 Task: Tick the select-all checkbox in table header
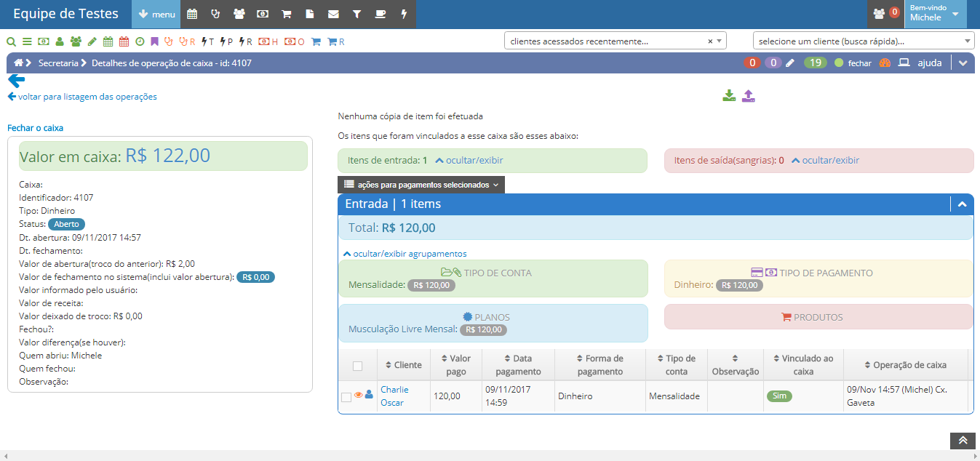point(357,366)
